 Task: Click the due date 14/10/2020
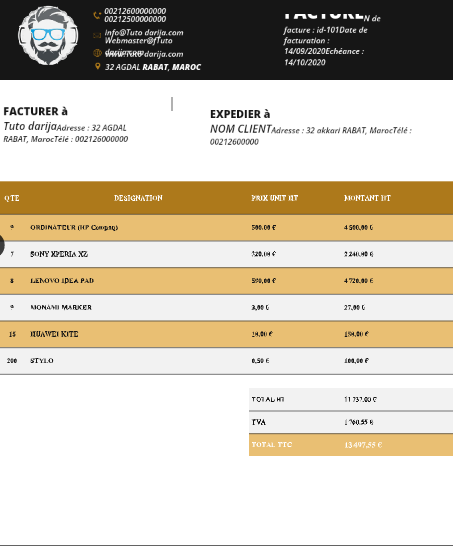pyautogui.click(x=305, y=62)
